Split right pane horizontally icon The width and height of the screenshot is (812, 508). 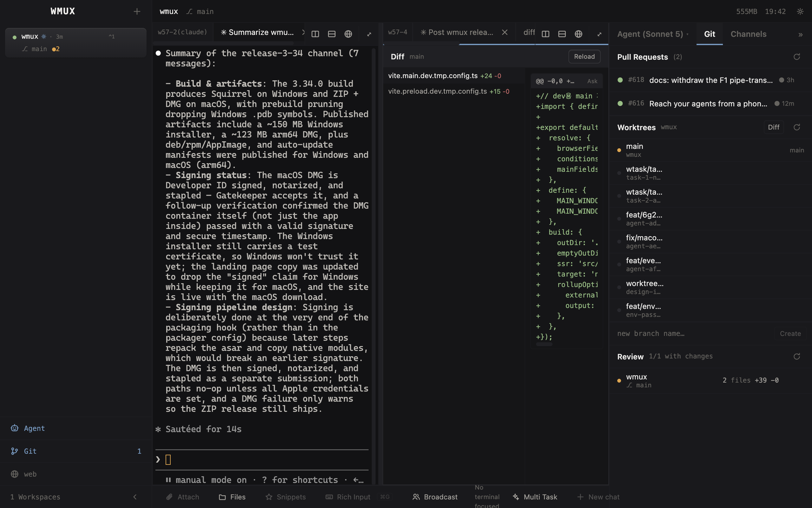click(562, 34)
